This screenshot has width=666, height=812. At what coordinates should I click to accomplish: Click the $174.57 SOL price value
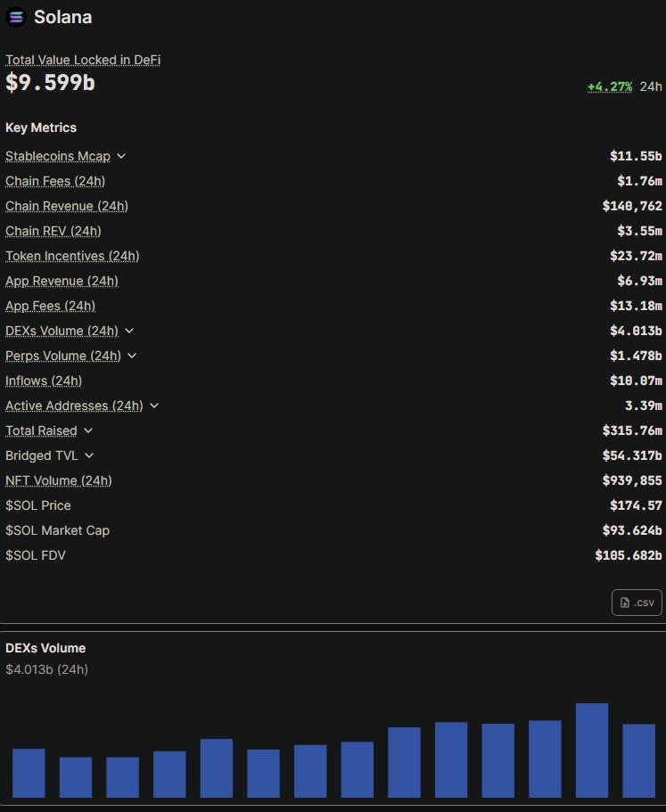click(x=636, y=505)
